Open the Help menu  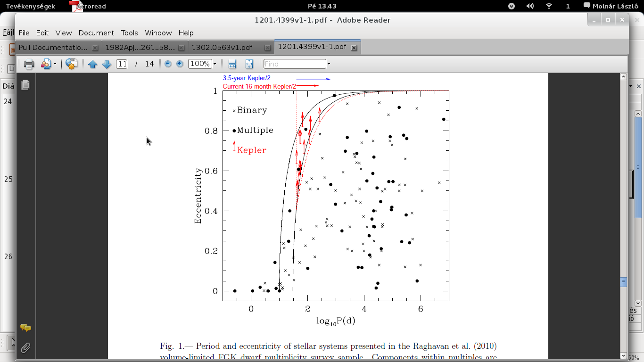[186, 33]
